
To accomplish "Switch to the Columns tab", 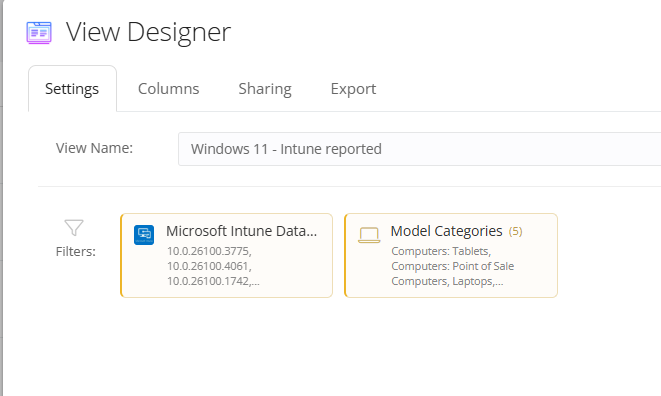I will point(169,89).
